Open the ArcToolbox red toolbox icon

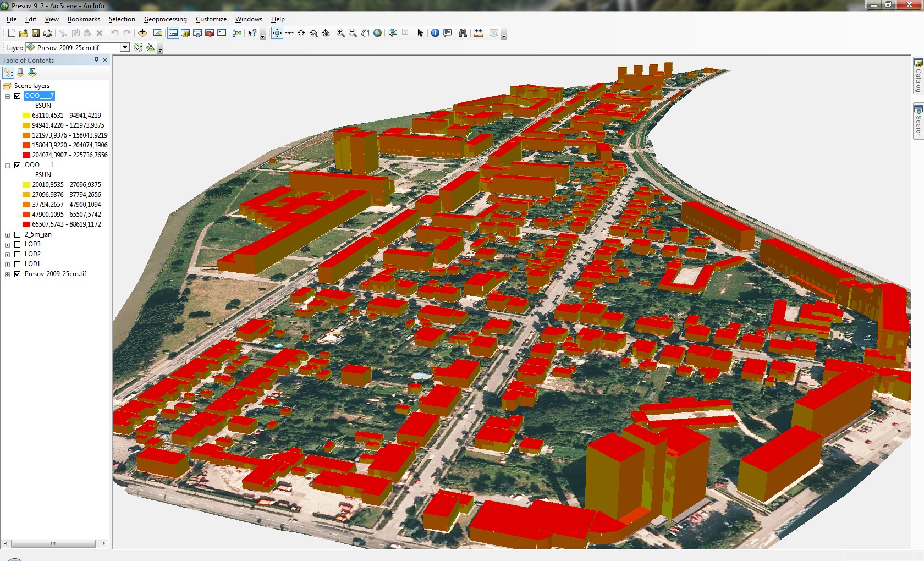210,33
